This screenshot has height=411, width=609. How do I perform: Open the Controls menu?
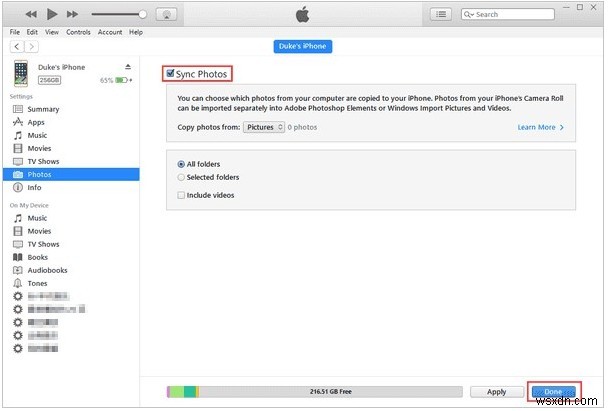pyautogui.click(x=78, y=32)
